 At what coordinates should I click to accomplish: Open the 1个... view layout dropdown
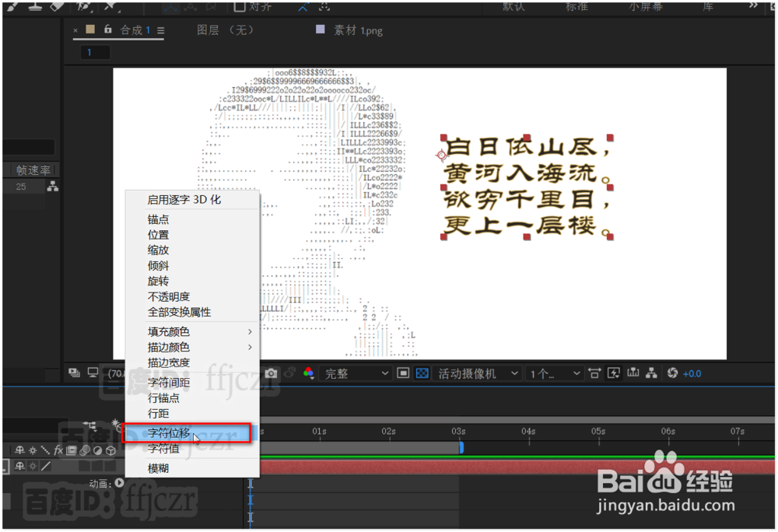[x=554, y=374]
